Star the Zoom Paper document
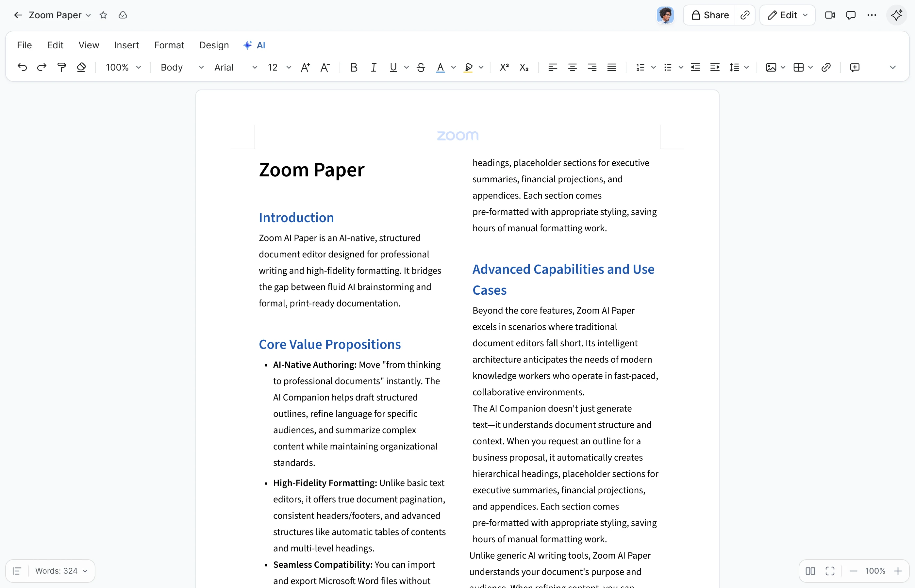The width and height of the screenshot is (915, 588). 103,15
